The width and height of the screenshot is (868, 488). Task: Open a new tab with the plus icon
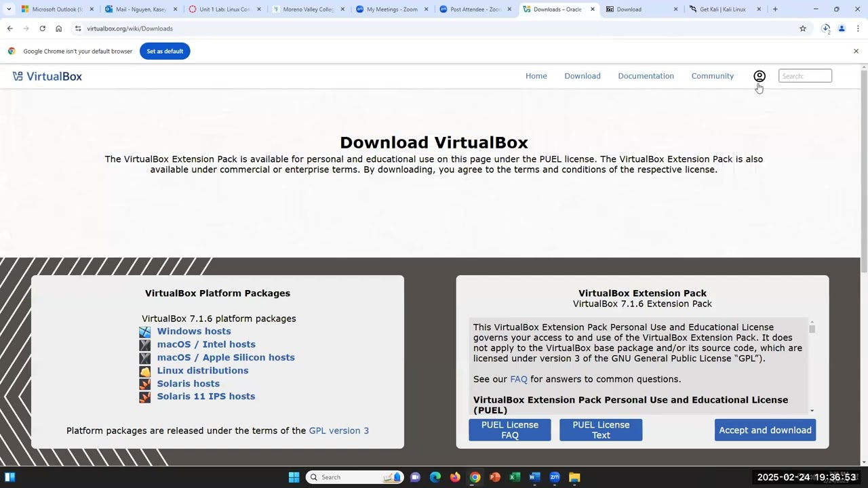click(775, 9)
